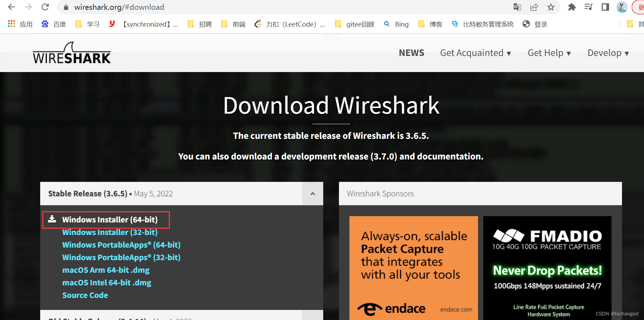
Task: Open the 应用 apps grid bookmark
Action: click(x=20, y=24)
